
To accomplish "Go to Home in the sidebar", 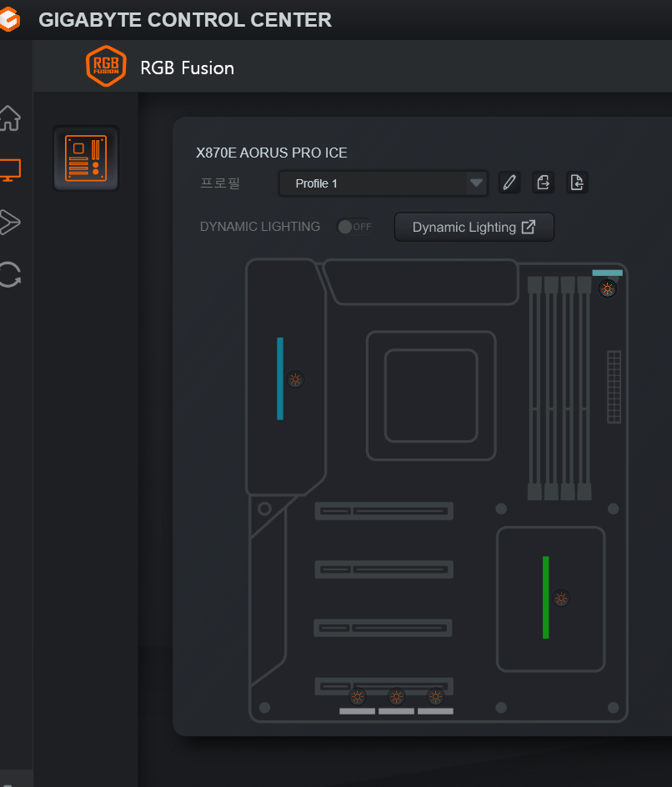I will pyautogui.click(x=9, y=118).
